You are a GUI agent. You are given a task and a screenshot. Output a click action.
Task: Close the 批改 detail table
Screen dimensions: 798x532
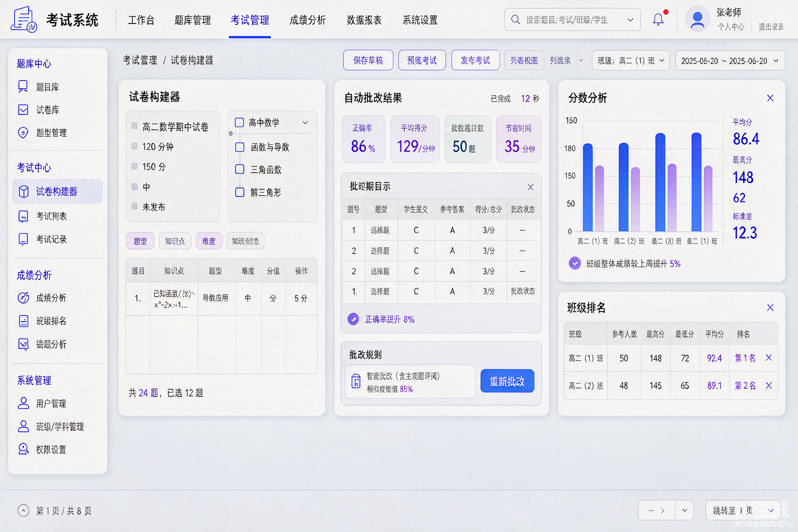tap(530, 187)
